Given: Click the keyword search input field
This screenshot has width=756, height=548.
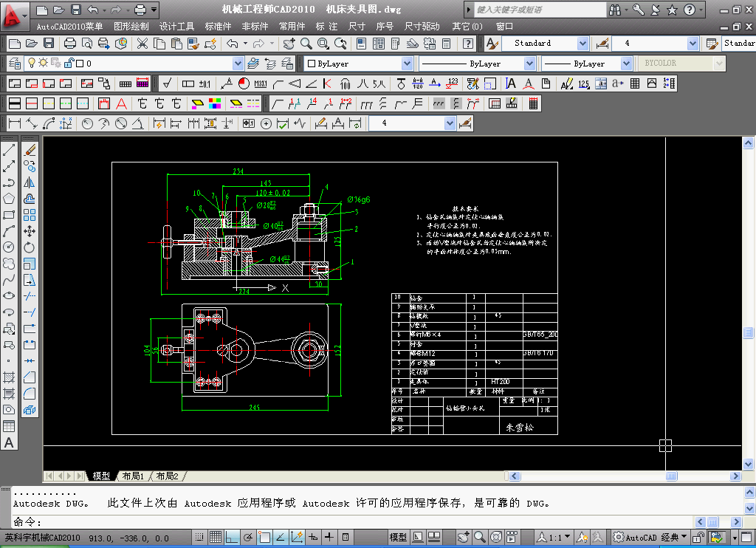Looking at the screenshot, I should pos(540,10).
